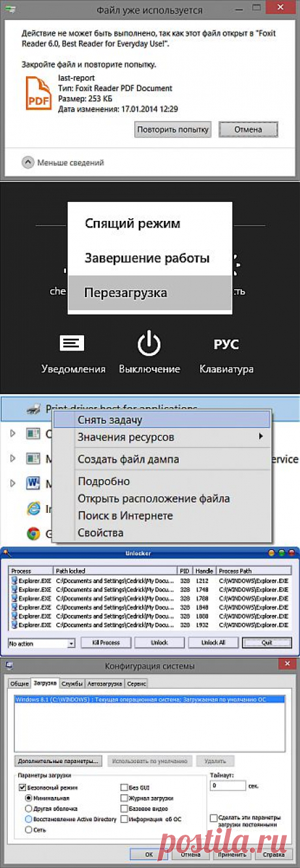Click Конфигурация системы title bar icon
This screenshot has width=300, height=868.
click(8, 666)
